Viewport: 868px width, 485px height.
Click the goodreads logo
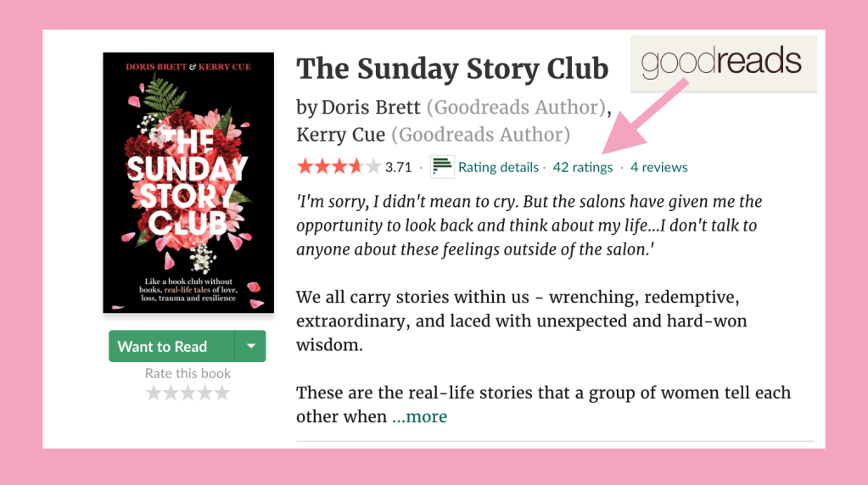722,64
